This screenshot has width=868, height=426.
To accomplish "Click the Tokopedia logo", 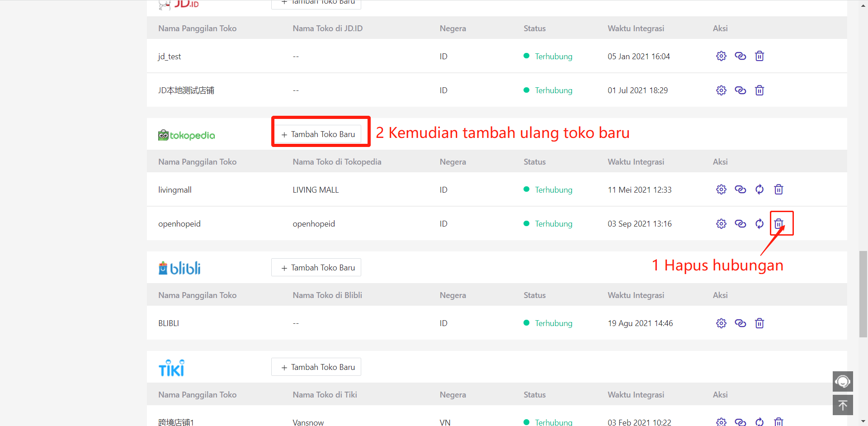I will 187,135.
